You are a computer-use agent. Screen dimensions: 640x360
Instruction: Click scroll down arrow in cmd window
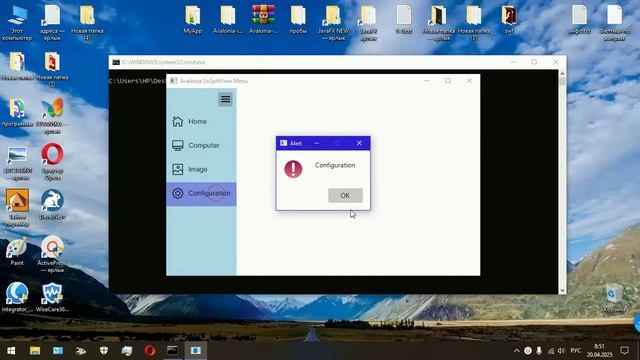click(562, 290)
